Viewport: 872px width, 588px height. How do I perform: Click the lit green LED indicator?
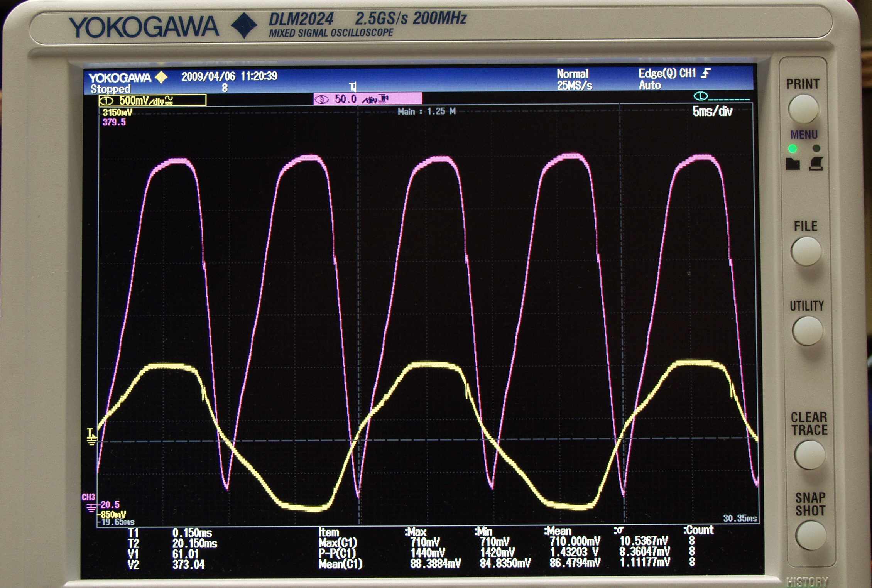(793, 149)
